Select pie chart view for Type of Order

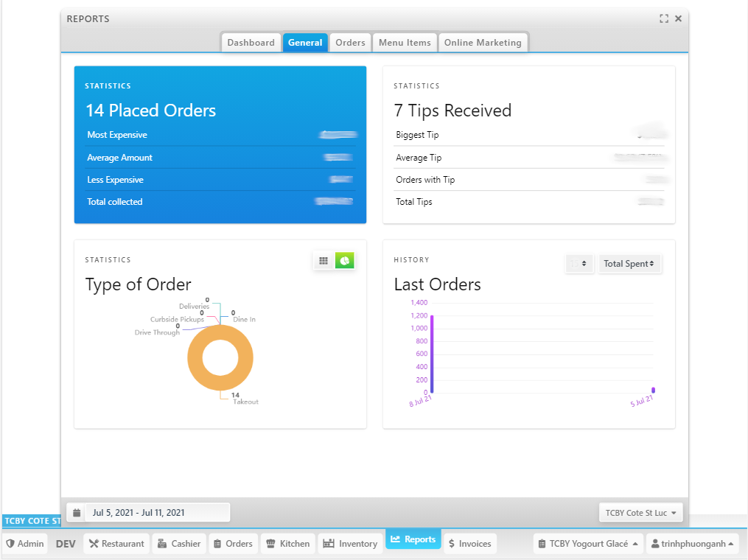point(344,261)
